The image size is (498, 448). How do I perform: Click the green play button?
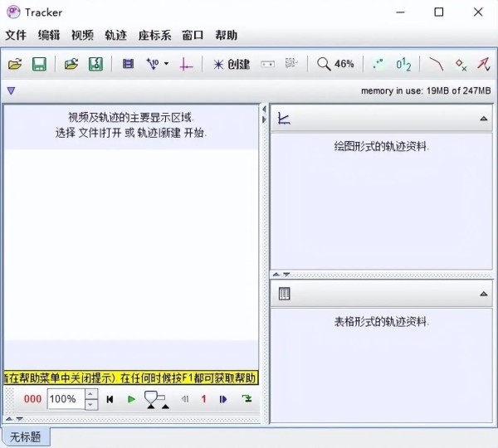click(x=131, y=399)
